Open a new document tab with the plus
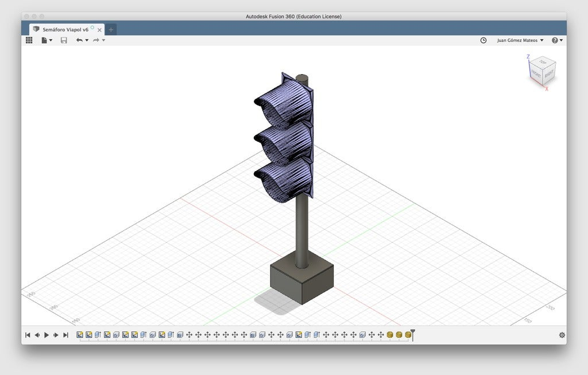 111,29
